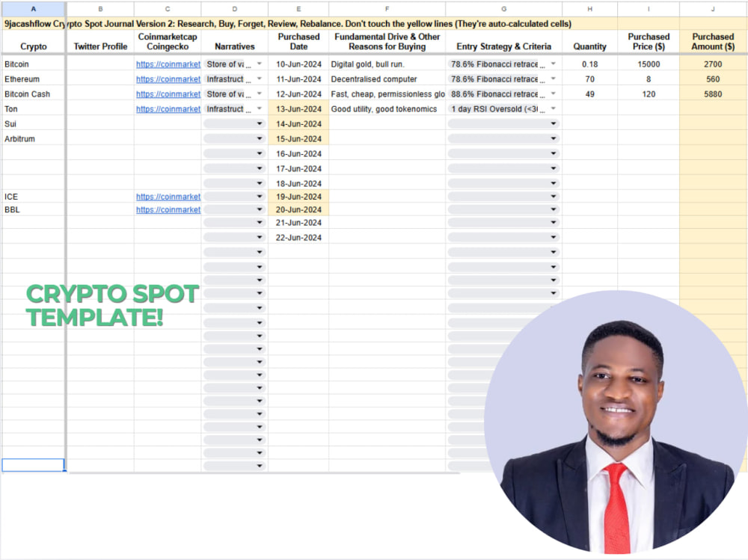
Task: Select column H header
Action: pos(589,8)
